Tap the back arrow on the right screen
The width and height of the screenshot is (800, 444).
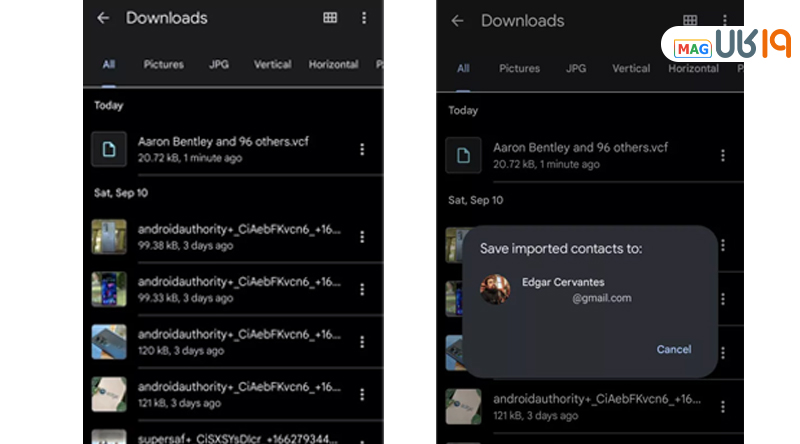[x=458, y=21]
